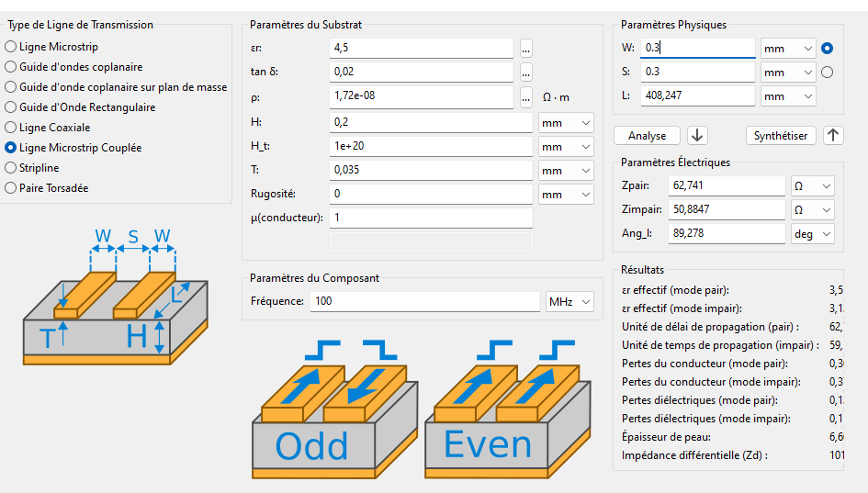Open the tan δ browse button
868x493 pixels.
pyautogui.click(x=526, y=72)
